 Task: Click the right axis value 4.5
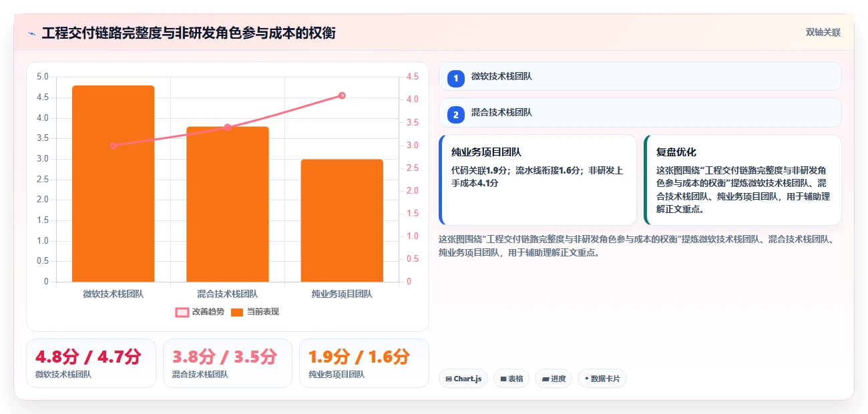[412, 77]
